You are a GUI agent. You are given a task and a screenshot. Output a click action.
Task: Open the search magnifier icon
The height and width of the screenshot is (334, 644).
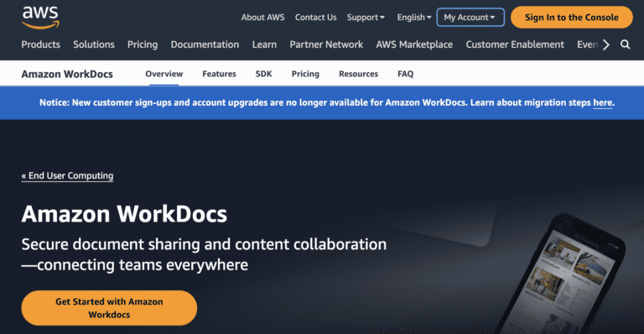click(x=625, y=44)
